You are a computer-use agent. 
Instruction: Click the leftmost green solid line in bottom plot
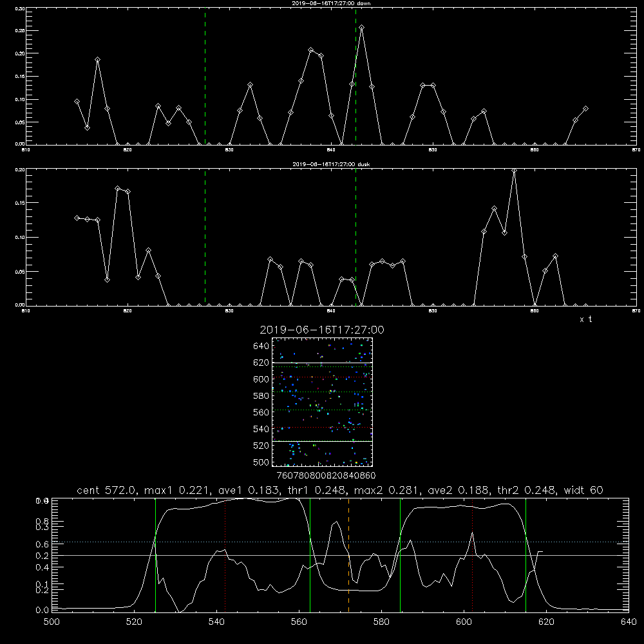click(155, 554)
